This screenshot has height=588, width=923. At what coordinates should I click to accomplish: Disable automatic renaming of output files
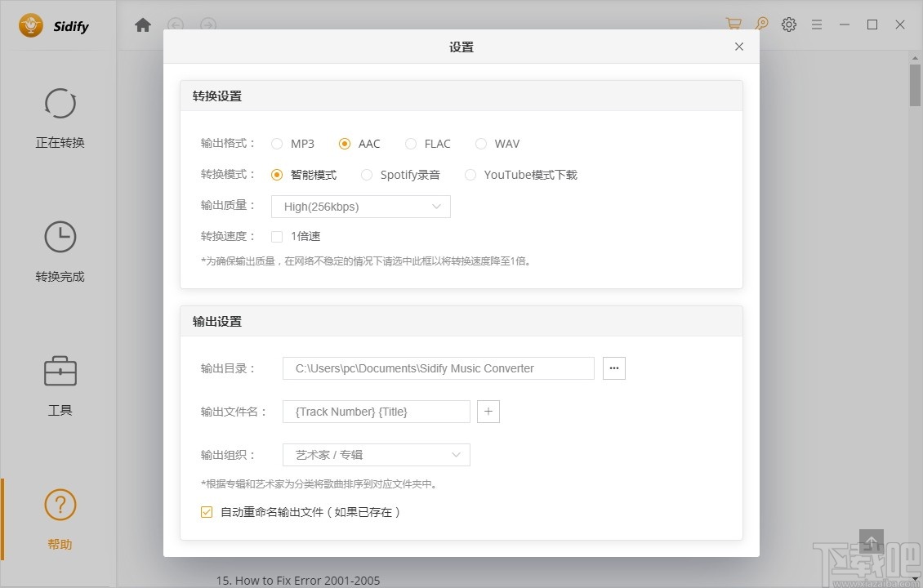pos(206,511)
